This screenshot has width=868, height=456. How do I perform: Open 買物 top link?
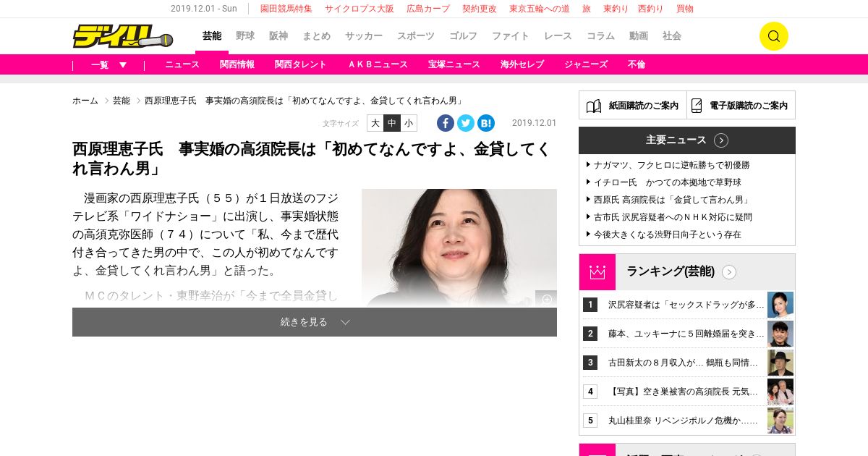coord(685,9)
